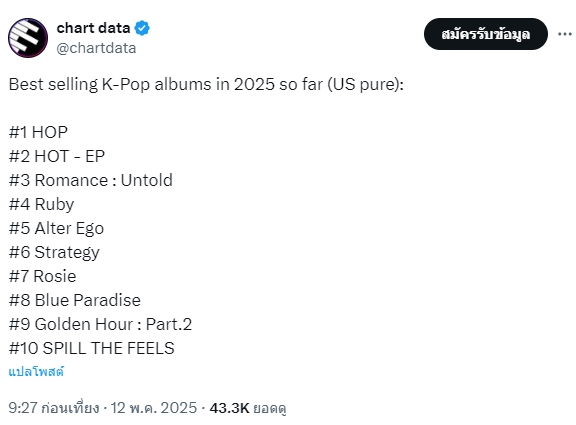Click the แปลโพสต์ translate post link
Screen dimensions: 576x425
point(36,371)
